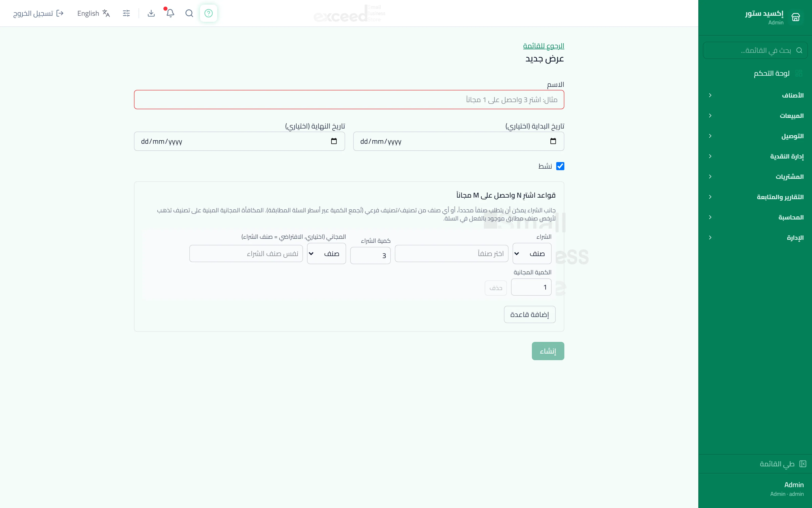
Task: Click the كمية الشراء quantity field
Action: tap(370, 256)
